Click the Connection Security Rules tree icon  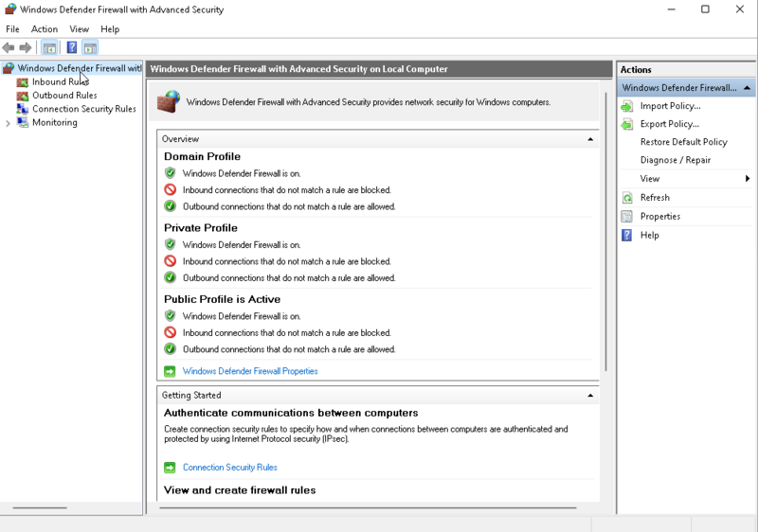[x=22, y=109]
